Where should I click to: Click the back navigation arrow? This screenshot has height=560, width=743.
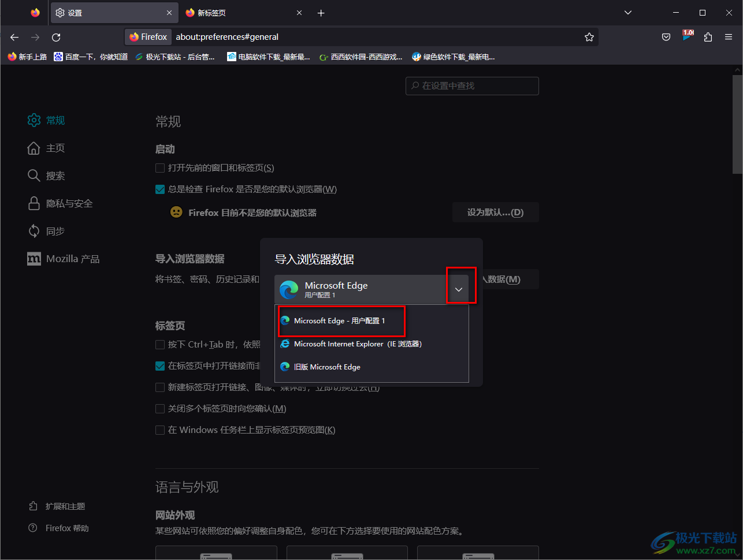coord(14,37)
